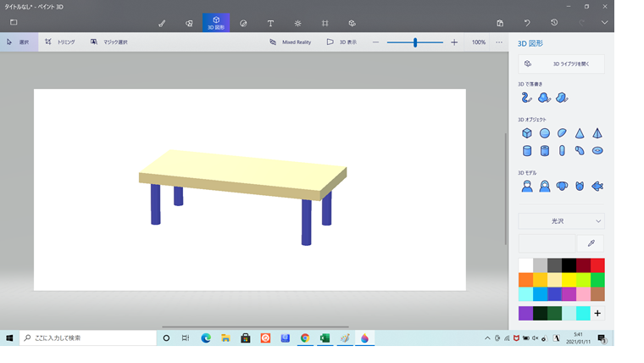
Task: Open the material dropdown (光沢)
Action: (x=561, y=221)
